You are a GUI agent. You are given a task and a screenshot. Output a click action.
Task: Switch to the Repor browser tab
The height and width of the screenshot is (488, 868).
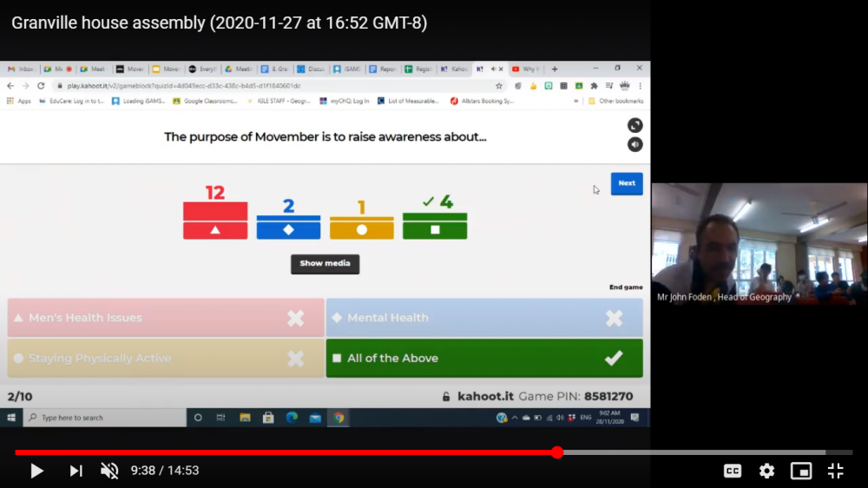click(383, 69)
